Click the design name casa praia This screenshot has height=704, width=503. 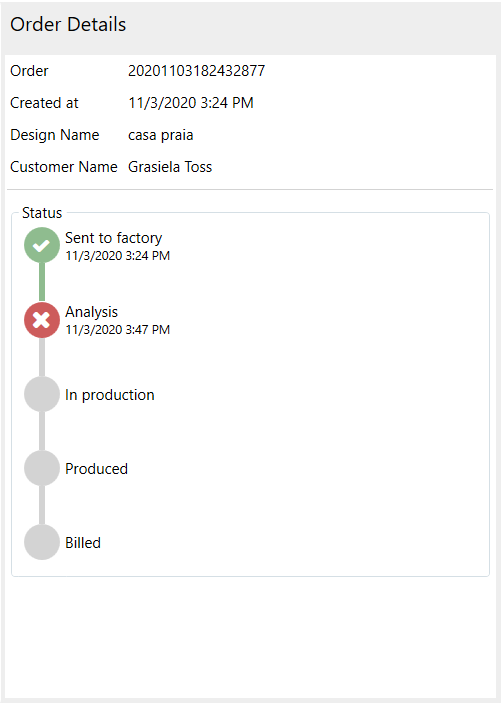[x=161, y=135]
